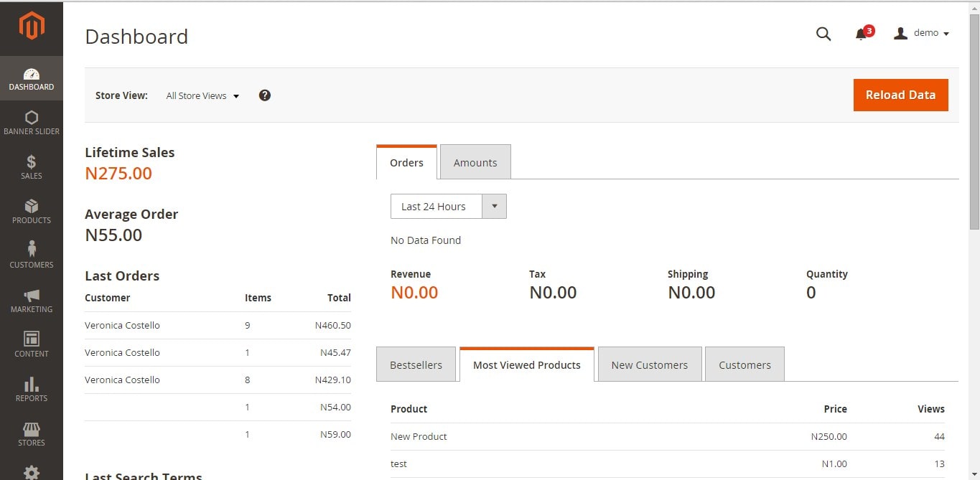
Task: Click the Product column header
Action: point(409,409)
